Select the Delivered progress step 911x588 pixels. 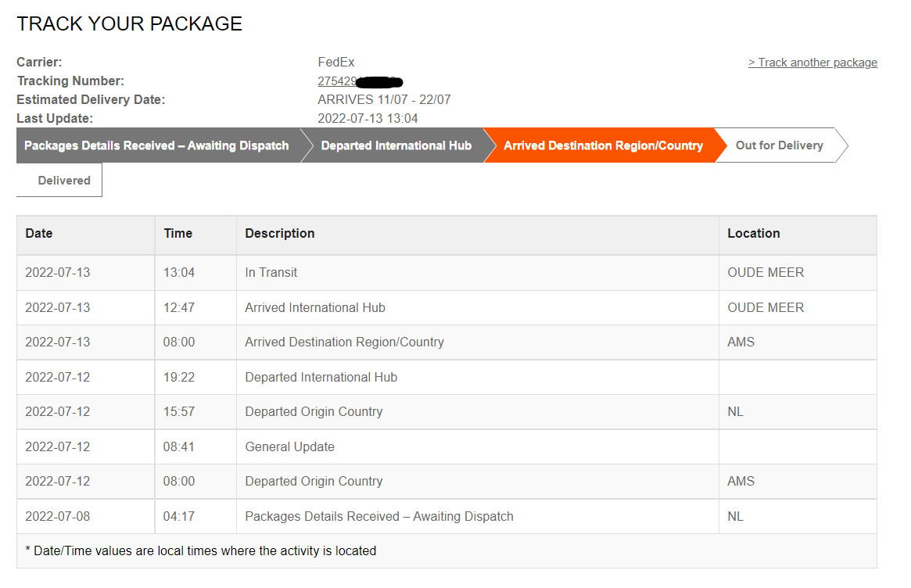64,180
